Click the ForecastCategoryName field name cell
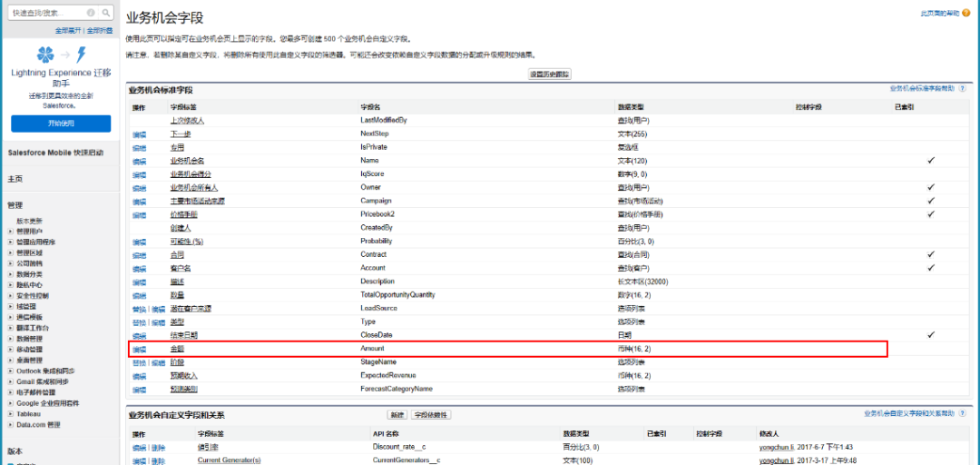This screenshot has width=980, height=465. (397, 390)
